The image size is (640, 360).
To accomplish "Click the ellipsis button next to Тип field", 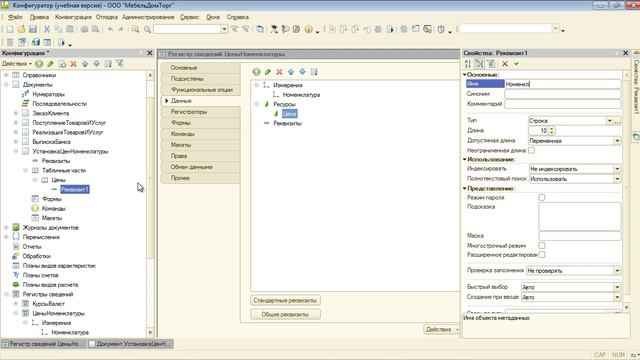I will click(617, 121).
